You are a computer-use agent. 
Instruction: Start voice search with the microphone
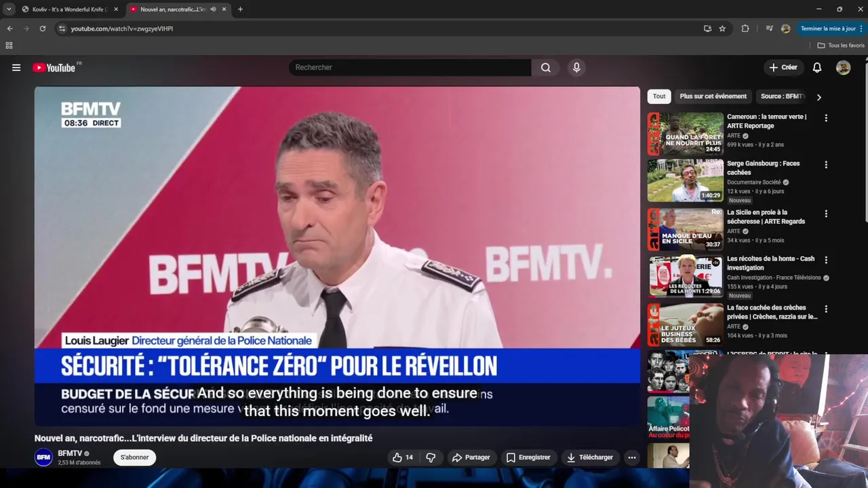click(576, 68)
